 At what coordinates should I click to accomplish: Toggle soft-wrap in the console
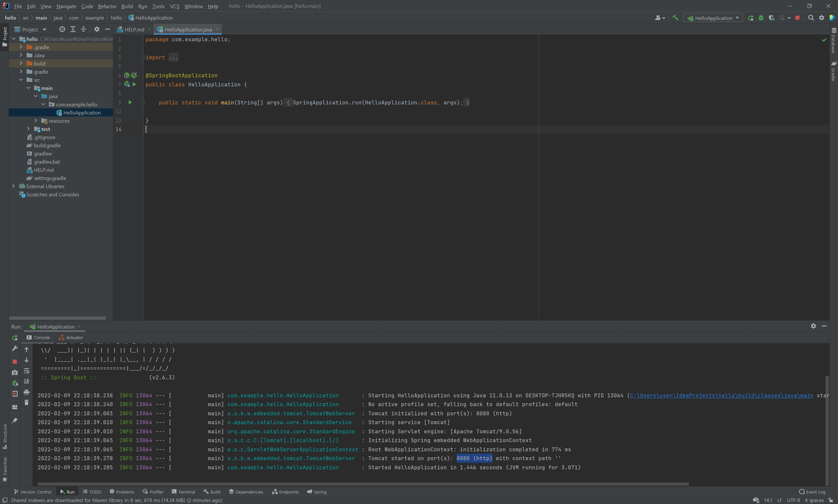27,371
